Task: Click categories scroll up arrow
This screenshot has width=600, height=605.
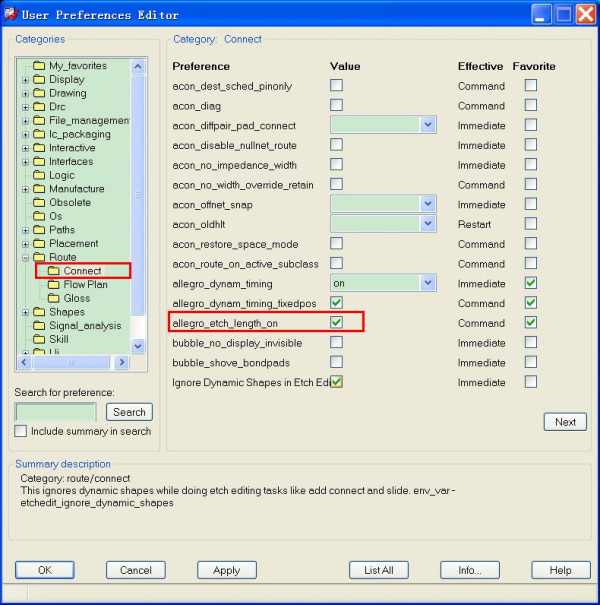Action: (x=138, y=66)
